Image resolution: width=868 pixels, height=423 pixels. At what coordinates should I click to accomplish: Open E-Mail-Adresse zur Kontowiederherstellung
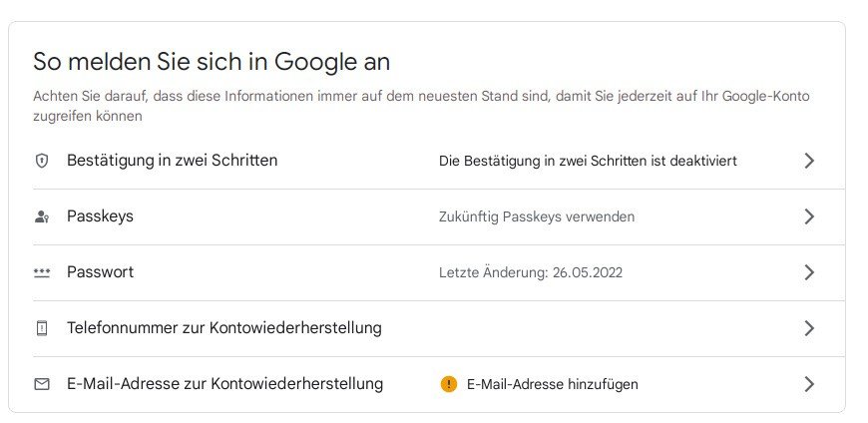tap(224, 384)
